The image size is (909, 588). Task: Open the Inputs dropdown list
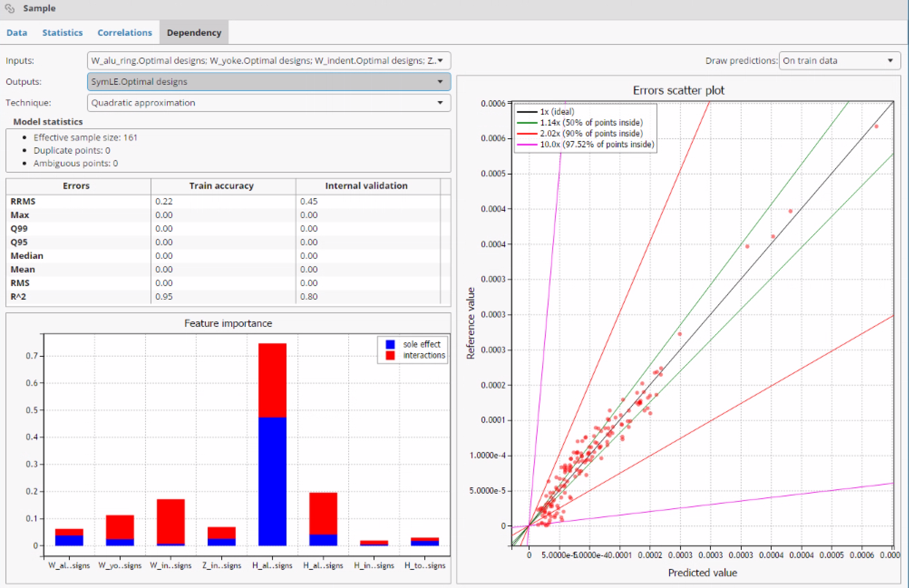click(x=269, y=61)
